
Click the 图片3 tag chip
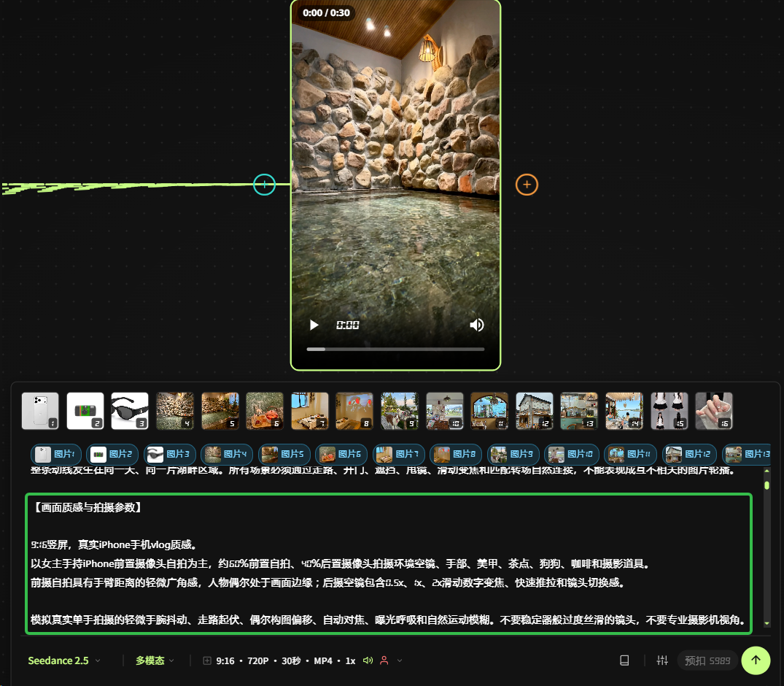click(169, 455)
